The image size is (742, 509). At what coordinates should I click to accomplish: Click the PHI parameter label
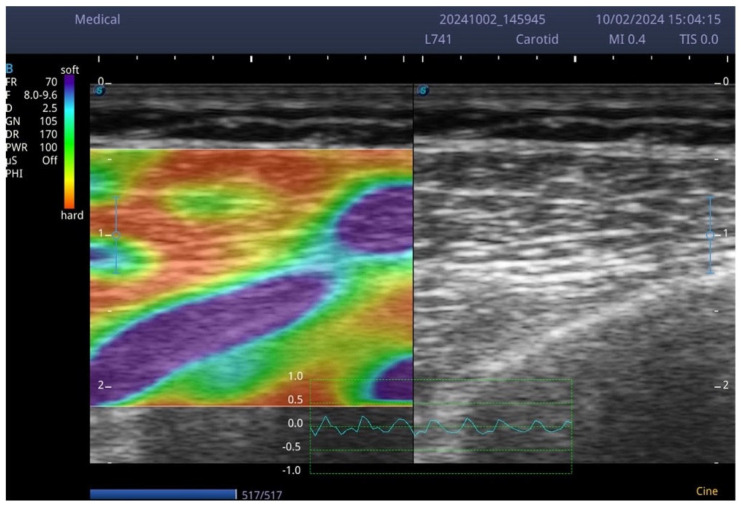point(14,174)
